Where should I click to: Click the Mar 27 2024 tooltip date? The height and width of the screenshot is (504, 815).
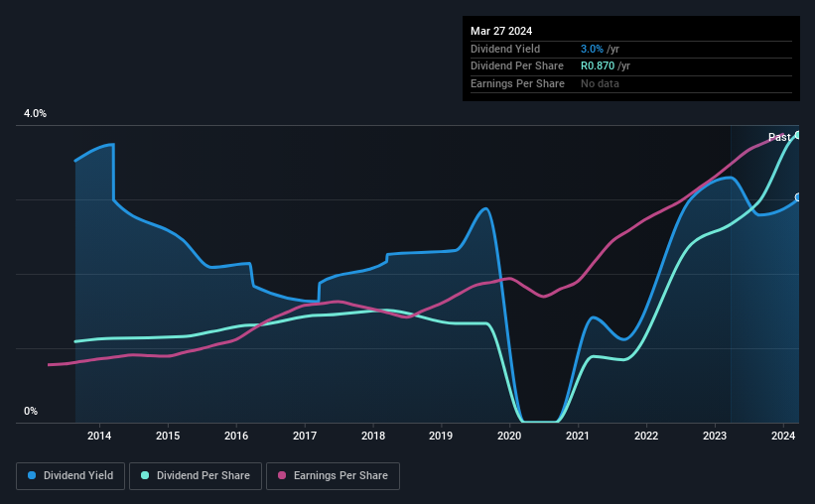pyautogui.click(x=501, y=31)
